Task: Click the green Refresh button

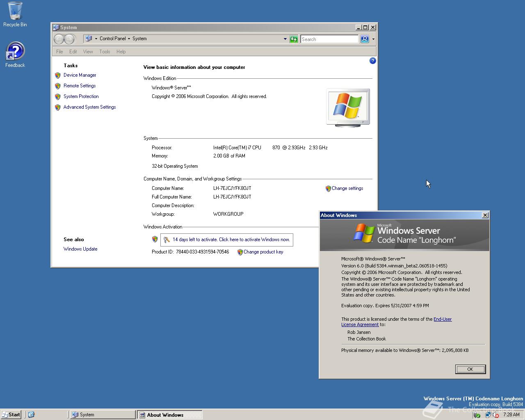Action: 294,39
